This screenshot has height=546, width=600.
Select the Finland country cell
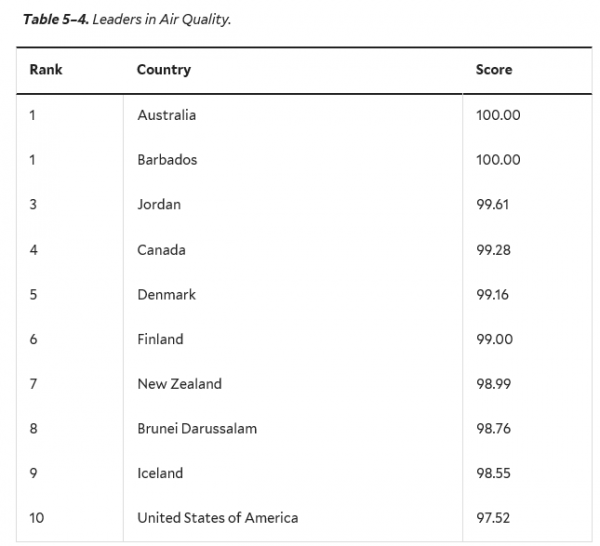(160, 339)
